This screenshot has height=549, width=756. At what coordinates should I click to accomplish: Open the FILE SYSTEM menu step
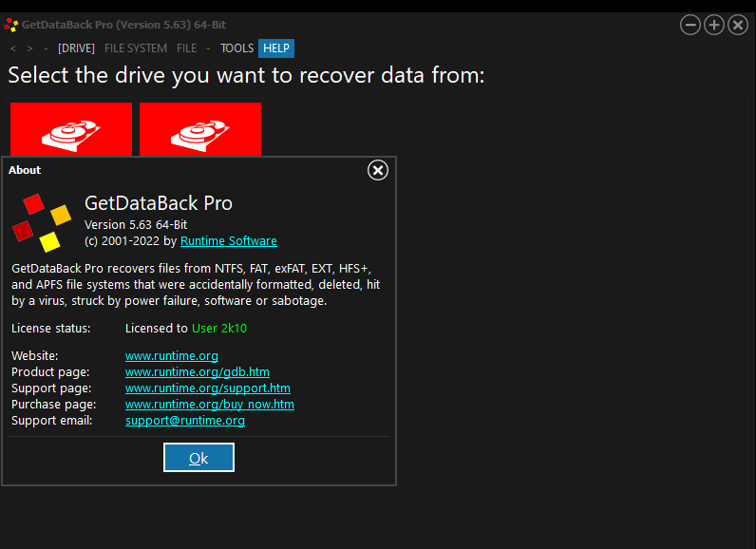(136, 48)
